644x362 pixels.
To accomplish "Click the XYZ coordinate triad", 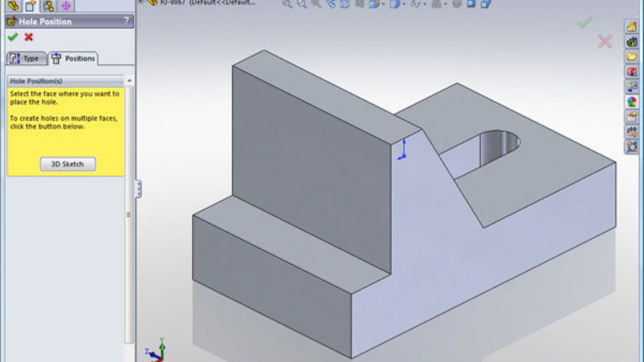I will (x=156, y=350).
